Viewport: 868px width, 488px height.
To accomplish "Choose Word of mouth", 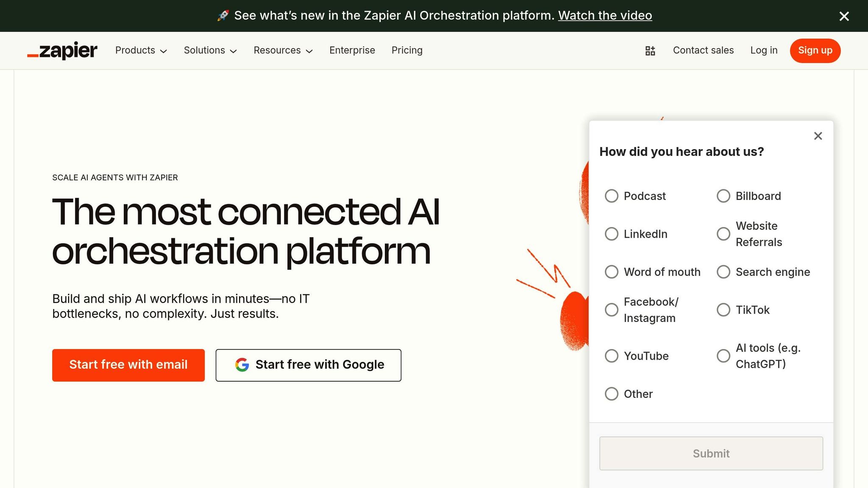I will (x=612, y=272).
